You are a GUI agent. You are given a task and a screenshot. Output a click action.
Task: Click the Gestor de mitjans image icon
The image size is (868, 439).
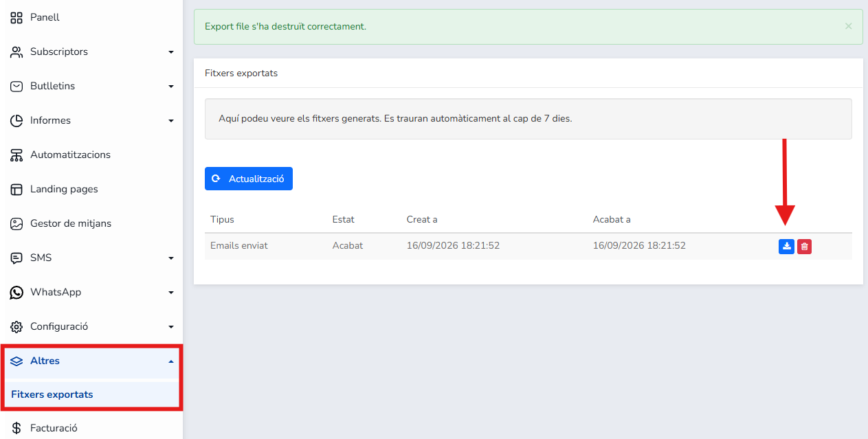[x=16, y=223]
